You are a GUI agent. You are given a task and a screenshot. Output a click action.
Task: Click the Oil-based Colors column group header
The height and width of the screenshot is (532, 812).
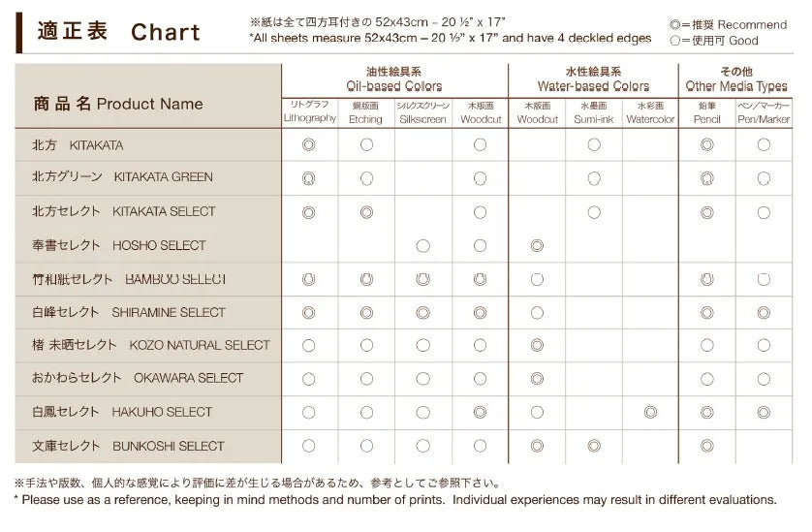click(392, 79)
